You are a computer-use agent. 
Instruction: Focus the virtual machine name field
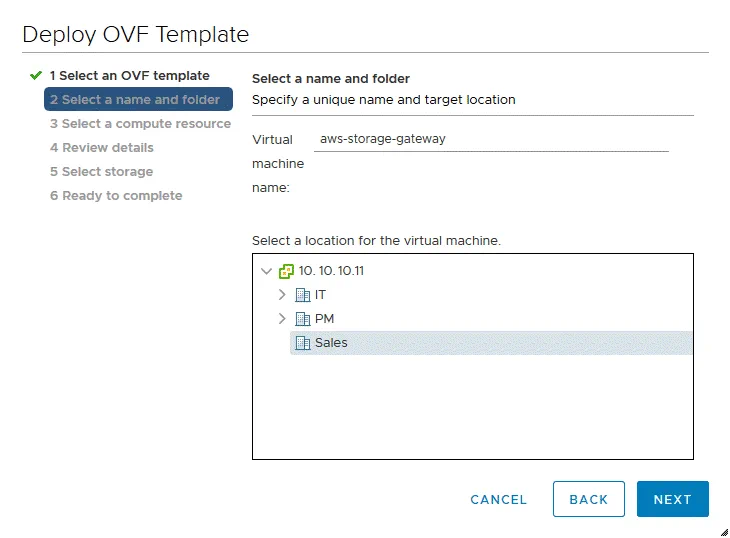coord(490,140)
